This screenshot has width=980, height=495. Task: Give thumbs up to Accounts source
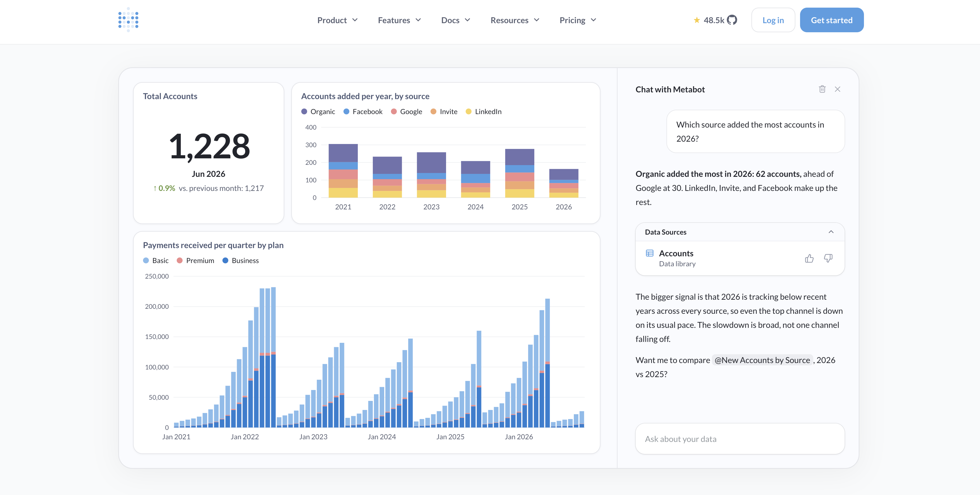(809, 259)
